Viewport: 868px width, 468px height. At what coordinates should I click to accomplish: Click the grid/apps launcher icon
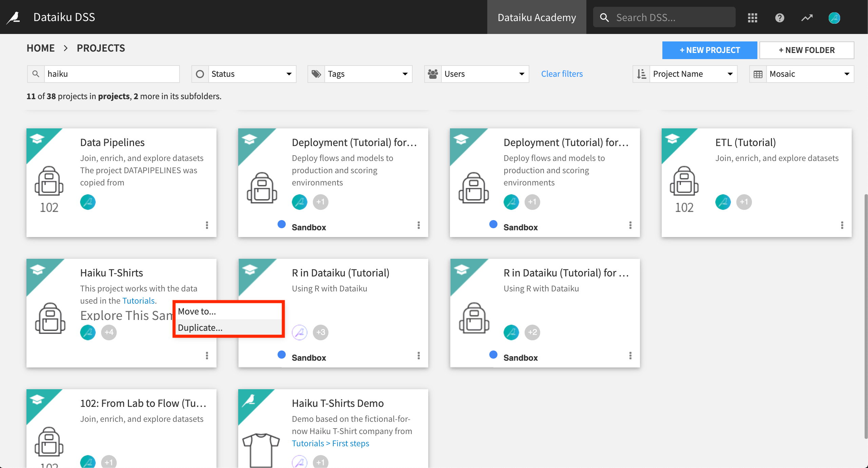click(x=752, y=17)
